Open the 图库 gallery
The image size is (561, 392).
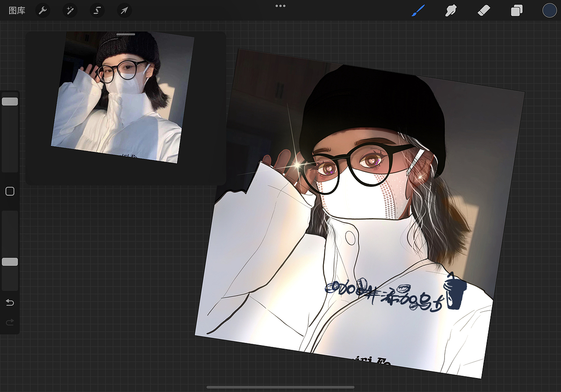[17, 11]
